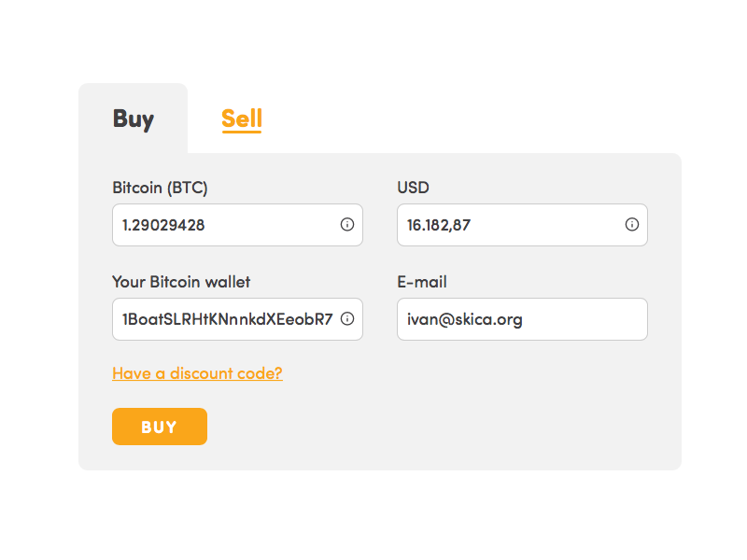
Task: Click info icon in Bitcoin (BTC) field
Action: point(347,224)
